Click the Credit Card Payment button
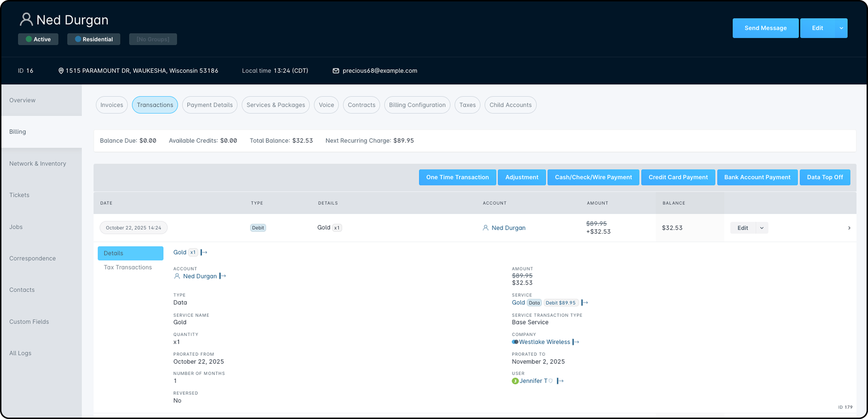Viewport: 868px width, 419px height. 678,177
